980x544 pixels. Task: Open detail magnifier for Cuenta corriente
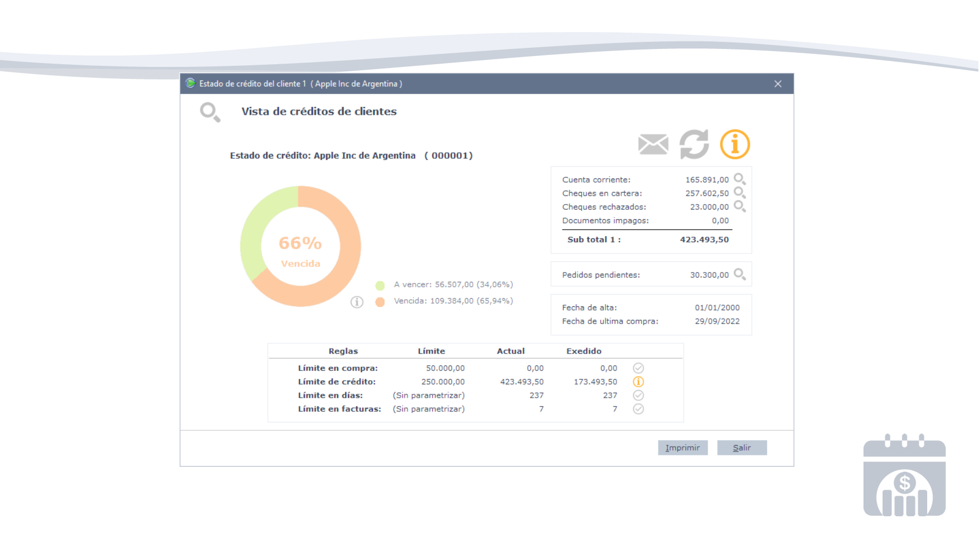click(739, 179)
